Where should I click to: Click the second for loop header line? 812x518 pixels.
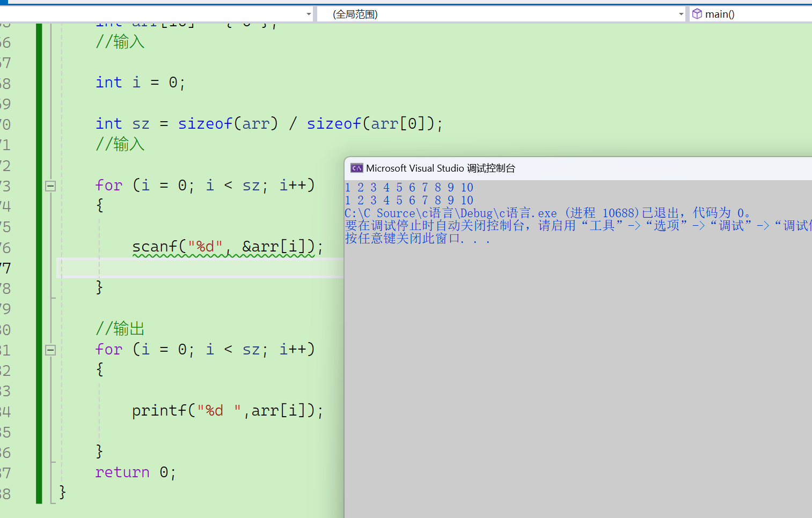pyautogui.click(x=205, y=350)
